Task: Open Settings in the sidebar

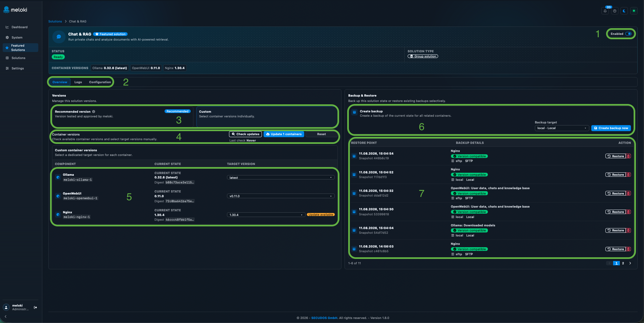Action: coord(20,68)
